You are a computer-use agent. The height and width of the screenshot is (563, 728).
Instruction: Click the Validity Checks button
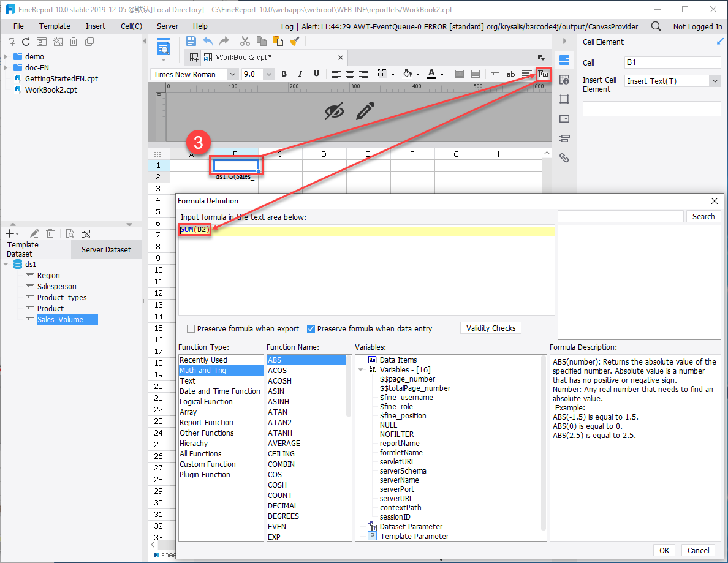pos(490,328)
